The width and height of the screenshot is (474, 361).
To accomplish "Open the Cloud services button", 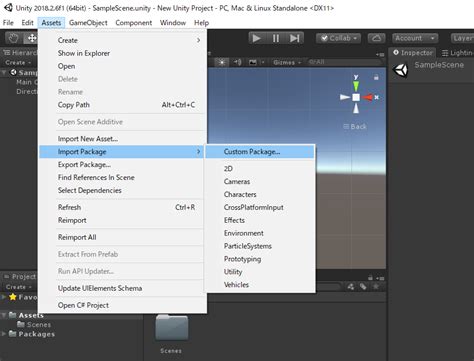I will tap(377, 38).
